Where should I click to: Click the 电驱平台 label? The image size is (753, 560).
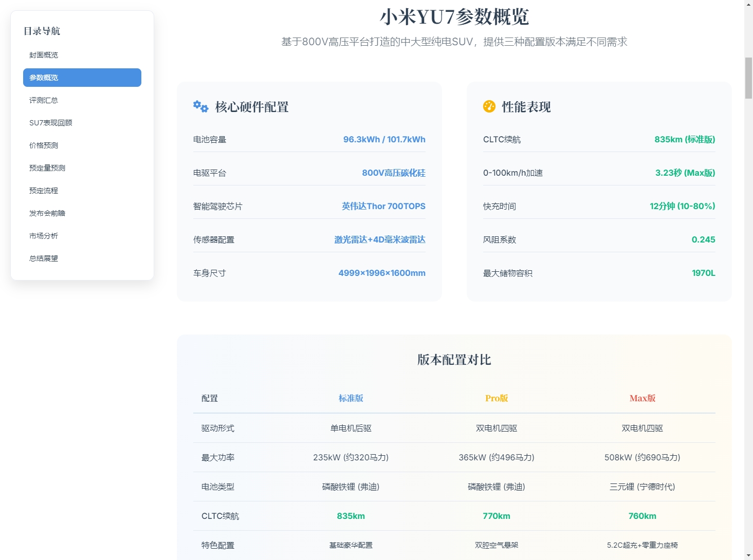pyautogui.click(x=210, y=173)
